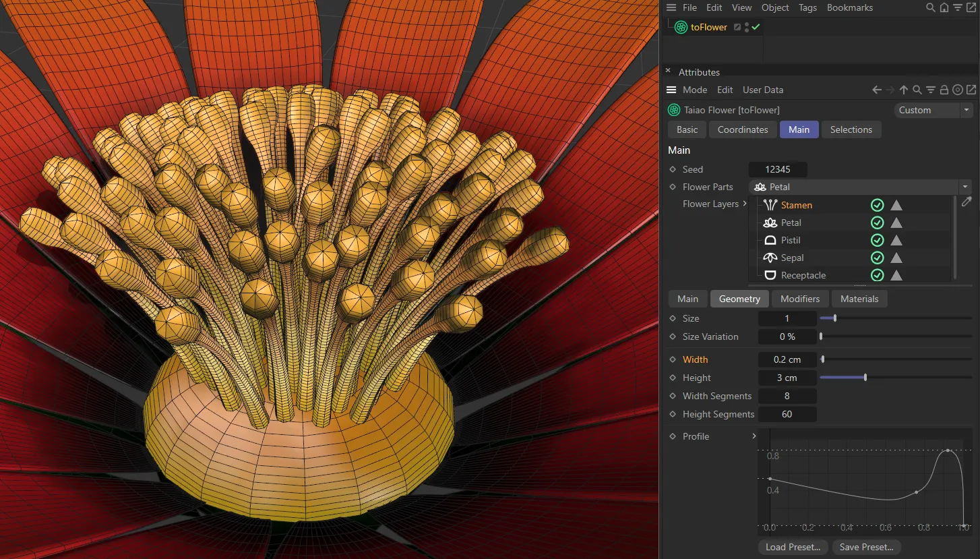
Task: Expand the Profile curve section
Action: 754,436
